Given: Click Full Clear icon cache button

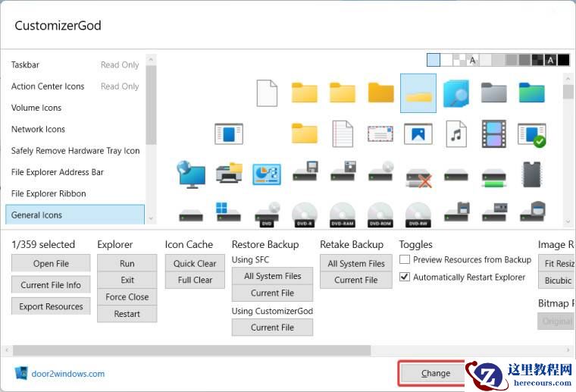Looking at the screenshot, I should (195, 280).
